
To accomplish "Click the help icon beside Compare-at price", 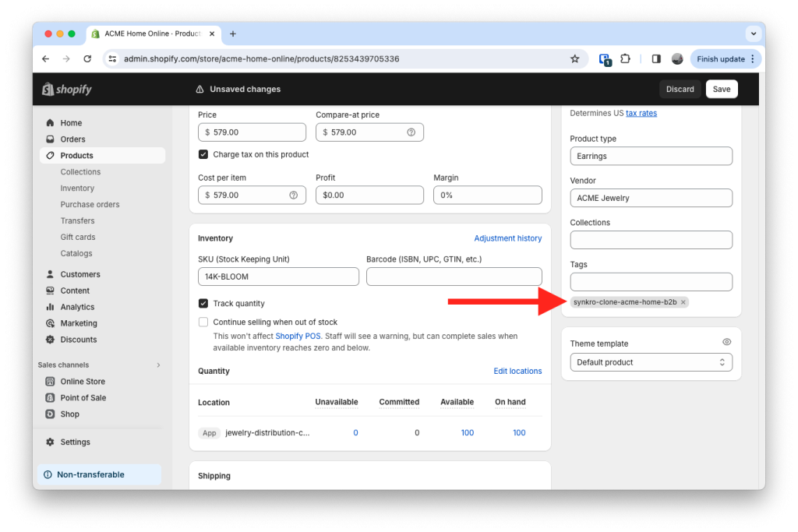I will coord(412,132).
